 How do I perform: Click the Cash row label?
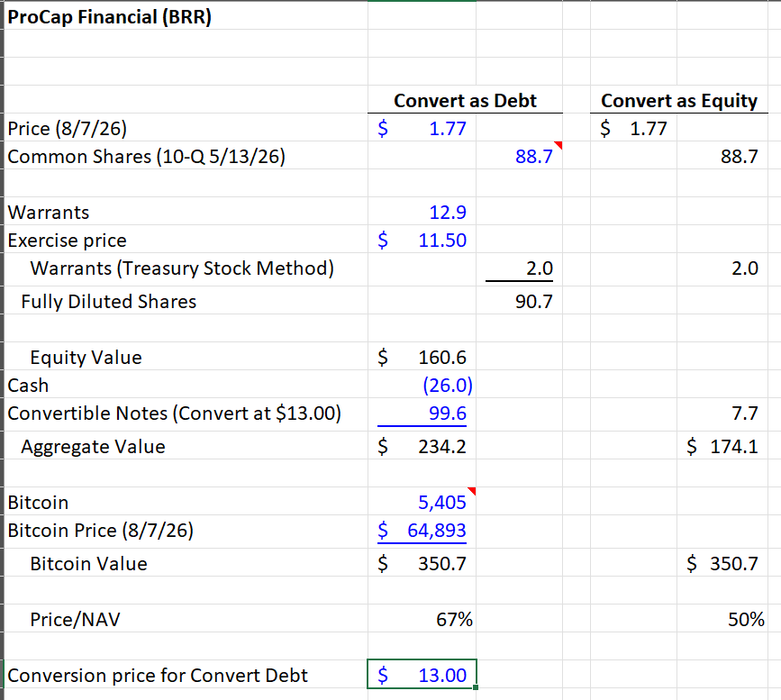[x=28, y=385]
